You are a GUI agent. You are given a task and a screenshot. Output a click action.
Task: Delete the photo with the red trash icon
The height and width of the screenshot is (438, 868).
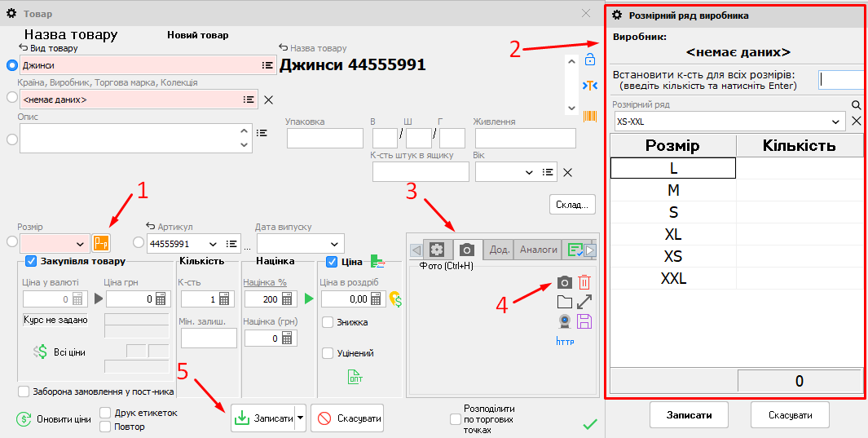[584, 282]
